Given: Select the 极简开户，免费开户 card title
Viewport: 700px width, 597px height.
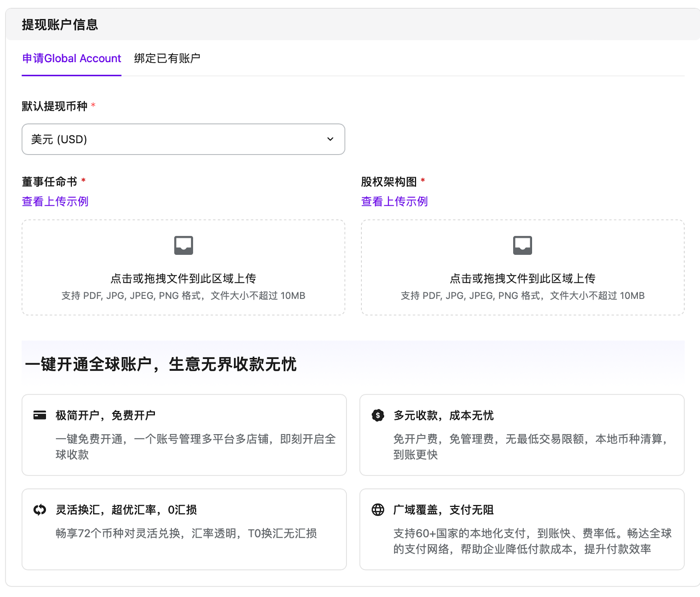Looking at the screenshot, I should [x=105, y=415].
